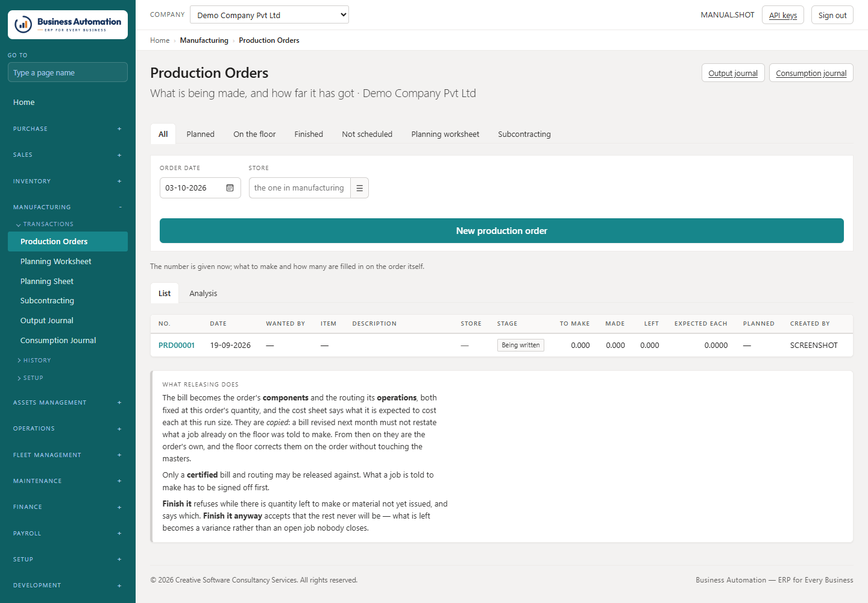Expand the Setup subsection under Manufacturing
Image resolution: width=868 pixels, height=603 pixels.
[x=31, y=378]
